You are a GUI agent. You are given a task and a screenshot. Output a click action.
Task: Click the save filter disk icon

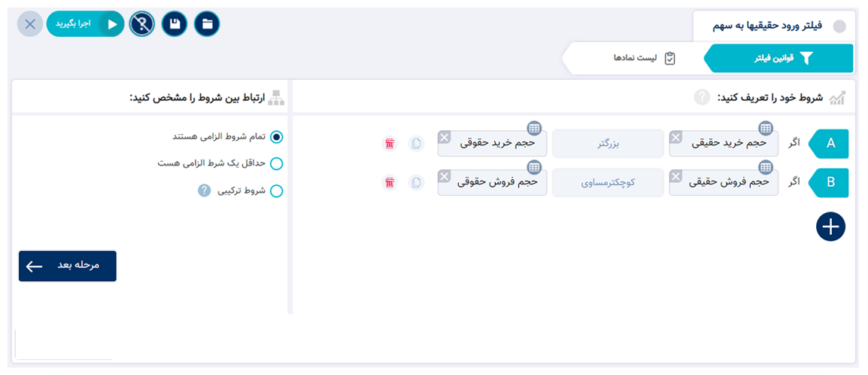(175, 24)
